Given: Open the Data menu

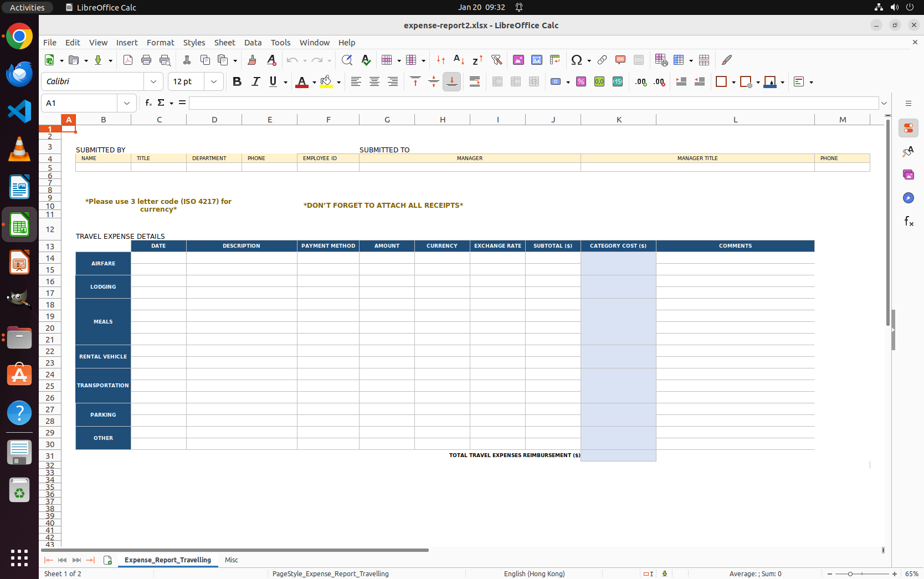Looking at the screenshot, I should click(x=253, y=43).
